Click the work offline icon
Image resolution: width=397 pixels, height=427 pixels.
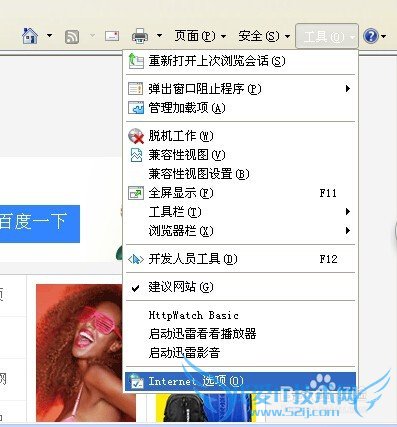(x=136, y=136)
